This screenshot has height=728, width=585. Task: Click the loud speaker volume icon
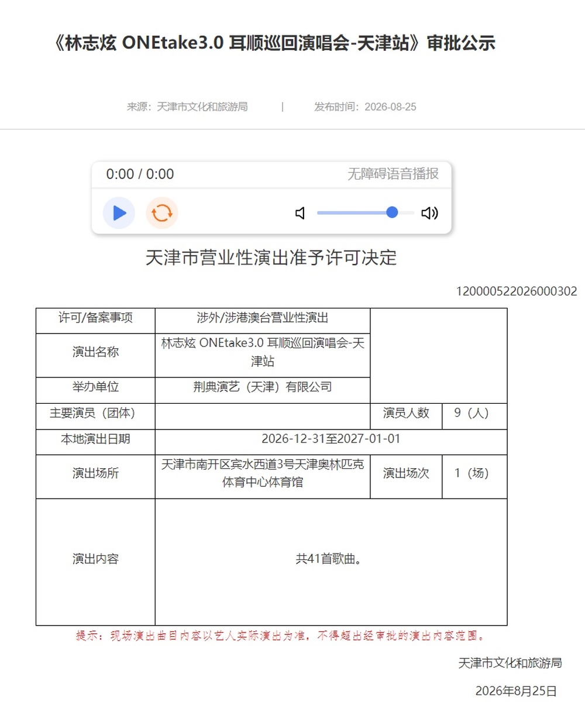[x=429, y=213]
